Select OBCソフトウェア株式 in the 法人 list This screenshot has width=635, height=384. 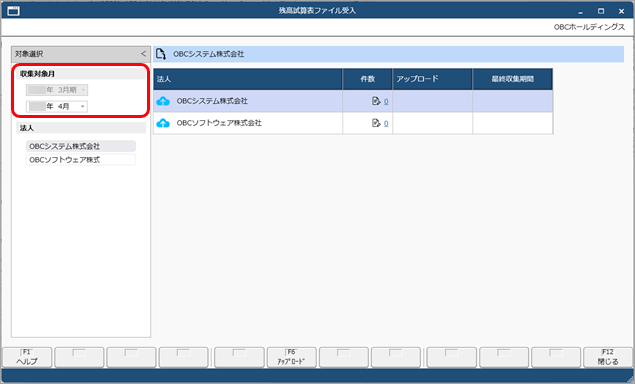(81, 160)
